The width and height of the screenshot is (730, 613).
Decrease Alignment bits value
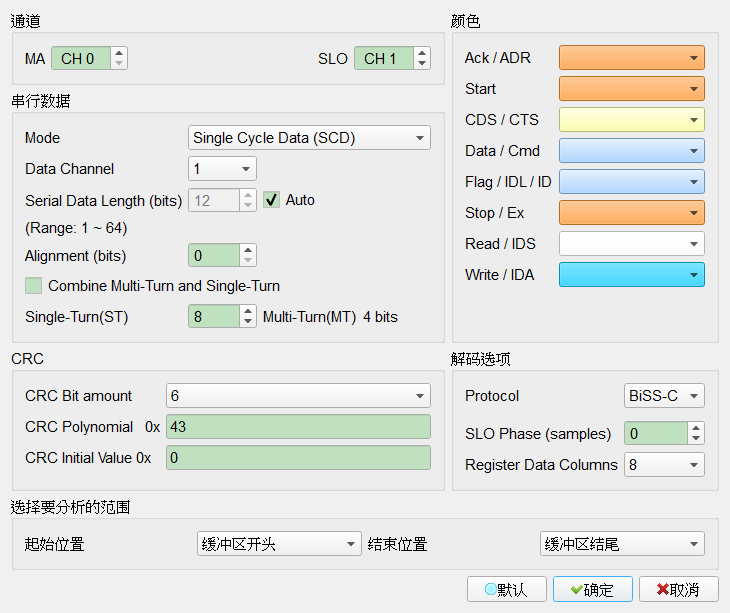(248, 261)
